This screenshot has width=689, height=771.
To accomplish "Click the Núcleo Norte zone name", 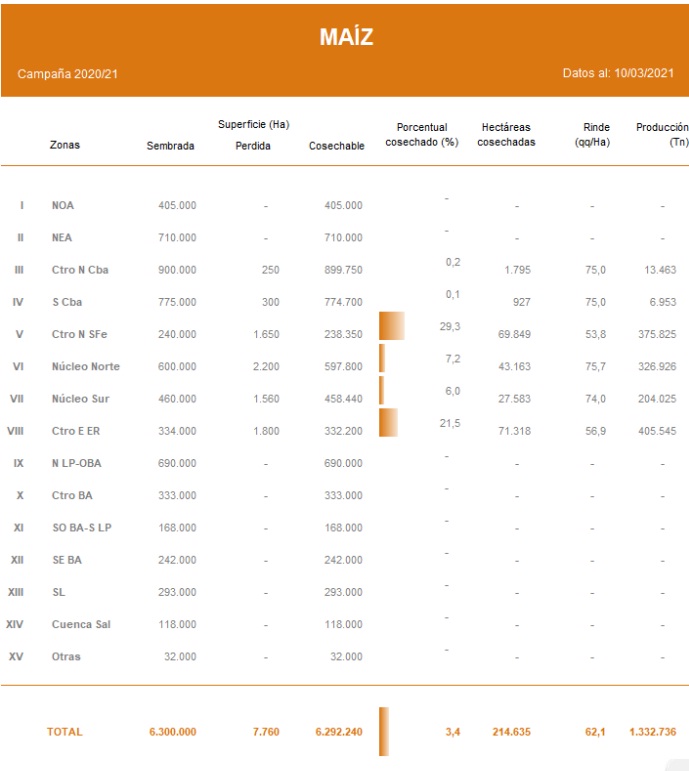I will [86, 366].
